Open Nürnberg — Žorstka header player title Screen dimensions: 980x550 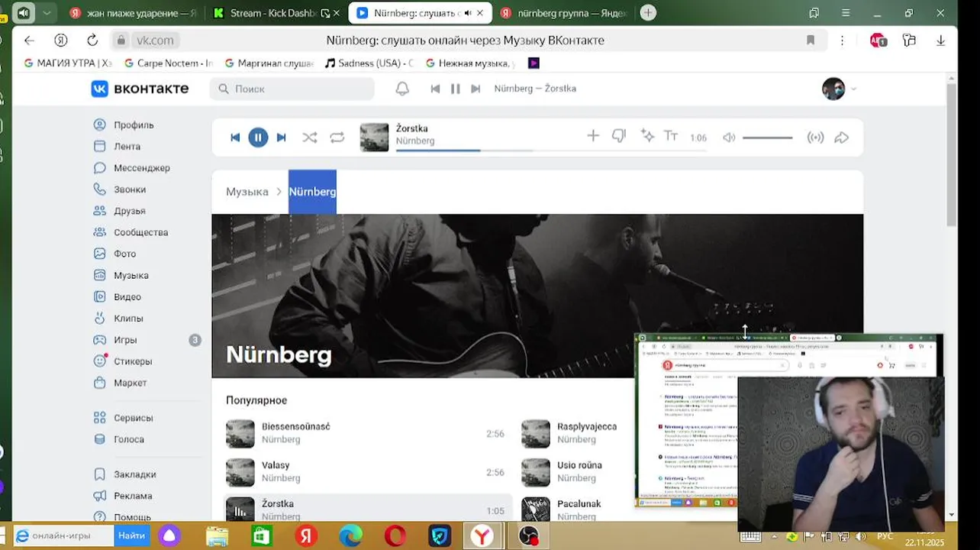click(535, 89)
